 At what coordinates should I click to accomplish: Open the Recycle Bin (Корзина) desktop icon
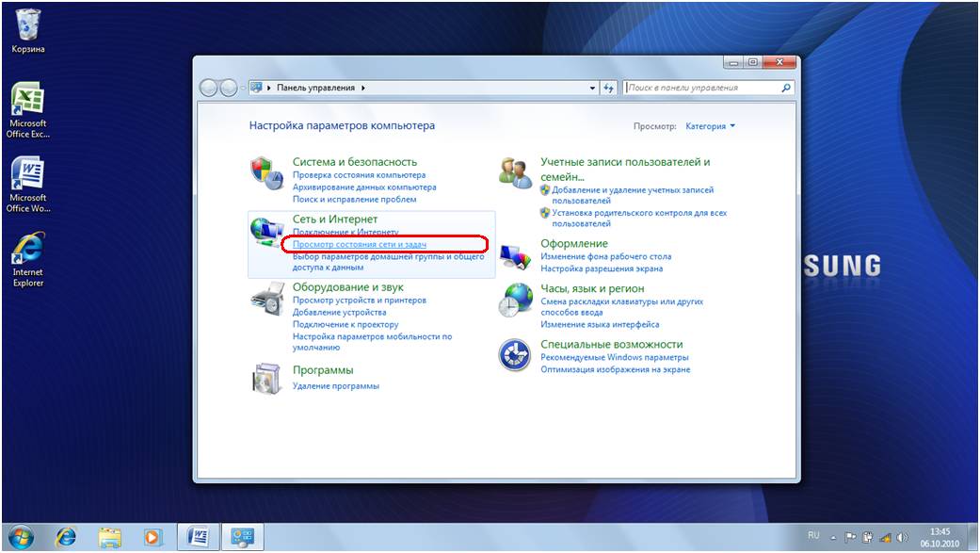(x=28, y=31)
